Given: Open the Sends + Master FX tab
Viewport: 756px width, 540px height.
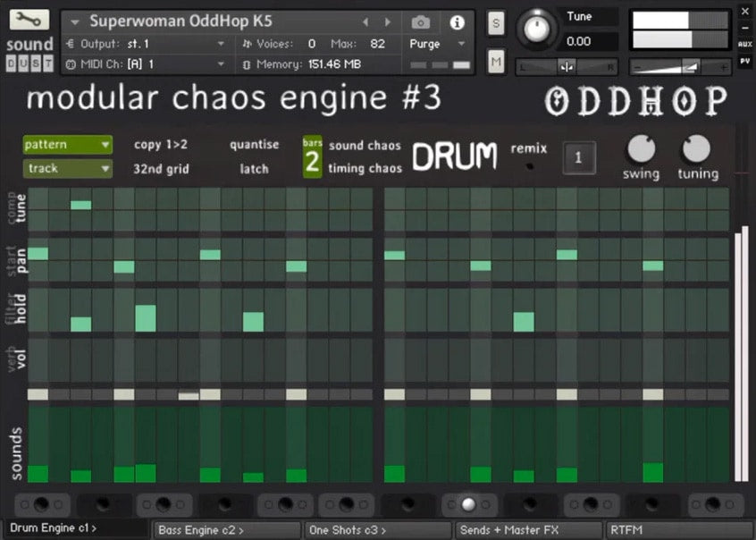Looking at the screenshot, I should tap(528, 530).
